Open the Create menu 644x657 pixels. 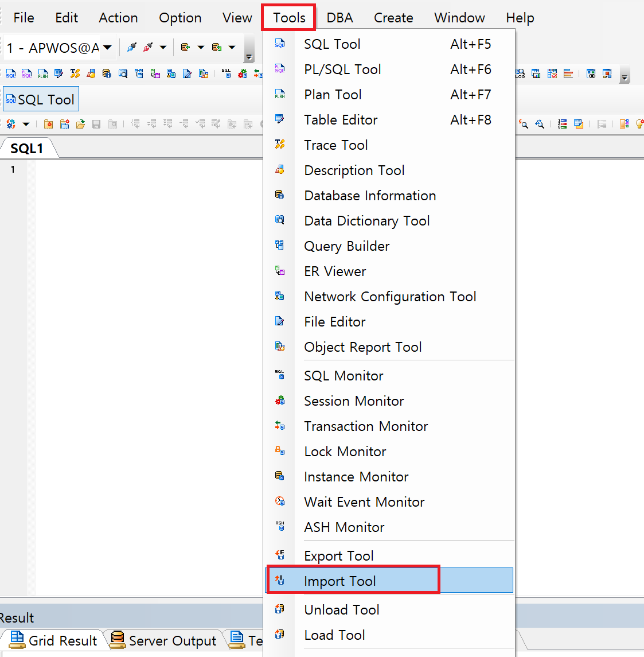point(393,18)
